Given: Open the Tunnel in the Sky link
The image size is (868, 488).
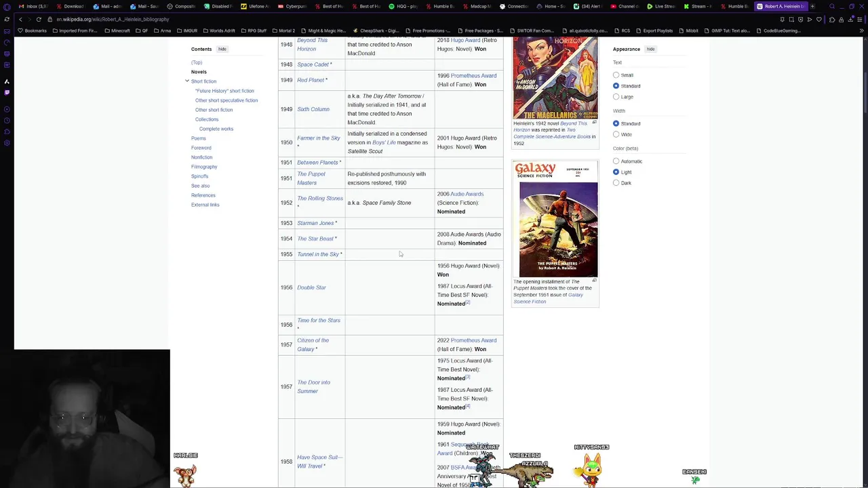Looking at the screenshot, I should point(317,254).
